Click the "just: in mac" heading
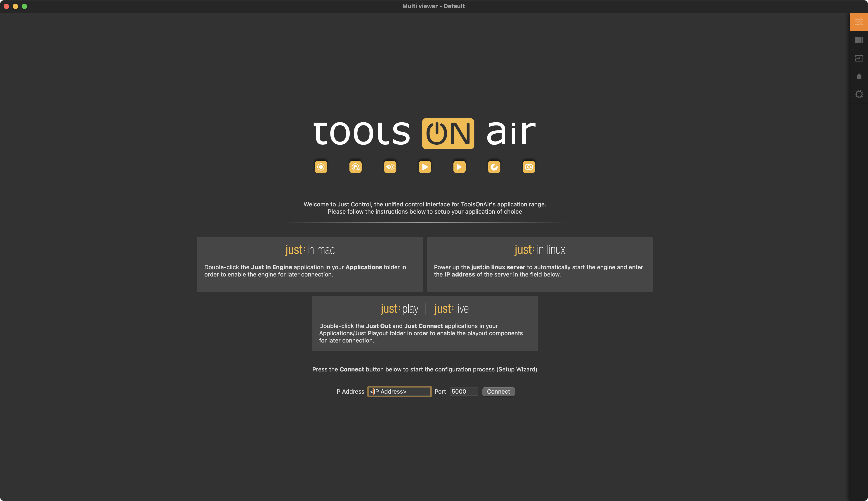Image resolution: width=868 pixels, height=501 pixels. (310, 250)
